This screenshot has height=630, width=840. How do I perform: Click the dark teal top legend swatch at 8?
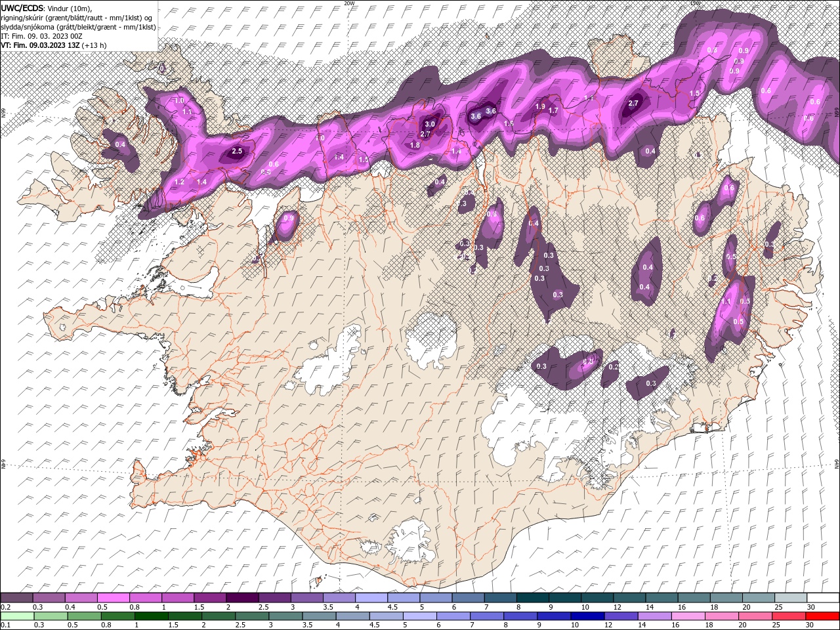pyautogui.click(x=532, y=598)
